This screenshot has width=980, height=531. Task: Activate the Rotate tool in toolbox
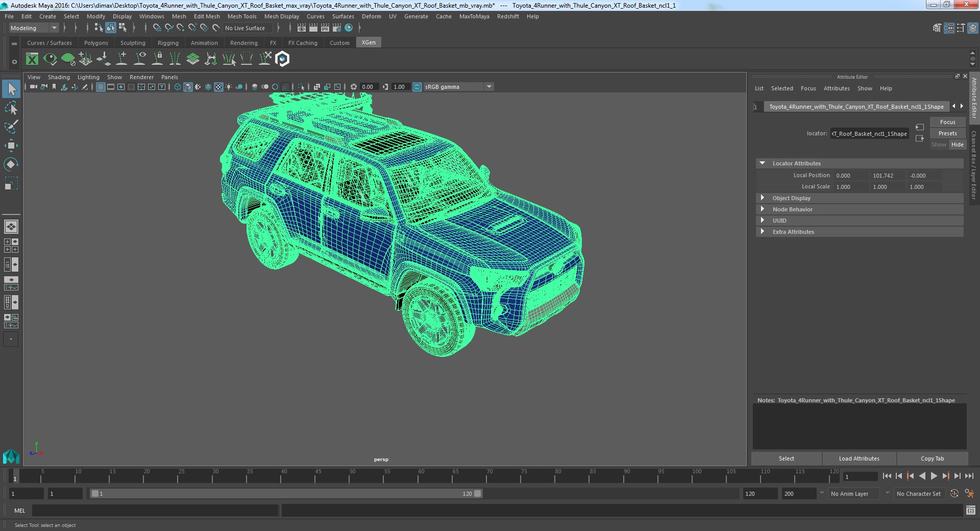(11, 164)
